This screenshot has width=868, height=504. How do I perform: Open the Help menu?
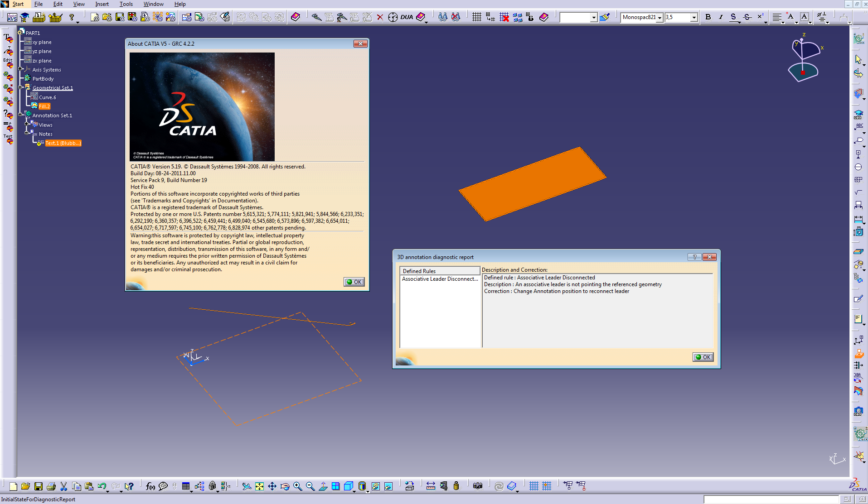coord(180,4)
